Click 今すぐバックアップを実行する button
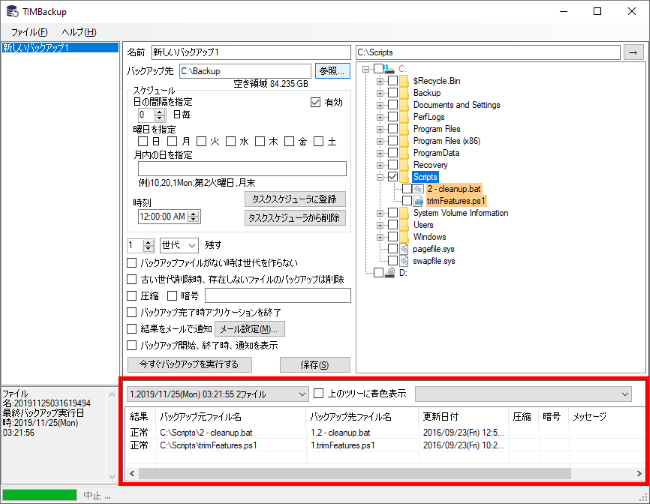This screenshot has height=504, width=650. point(189,365)
